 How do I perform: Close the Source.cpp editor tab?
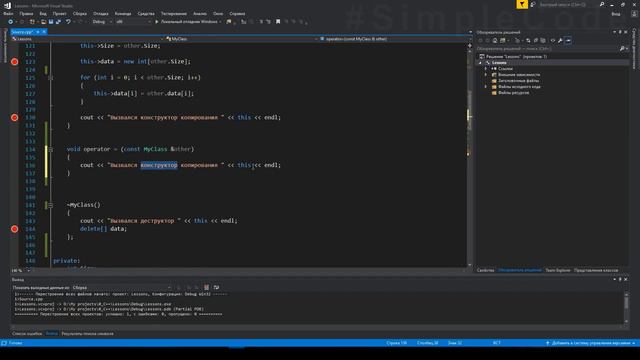tap(44, 32)
